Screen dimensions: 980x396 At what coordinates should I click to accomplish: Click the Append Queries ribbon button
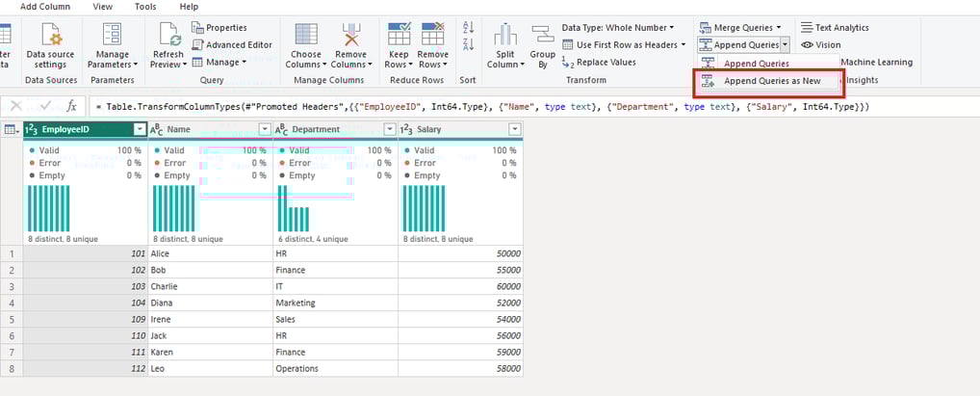coord(738,45)
